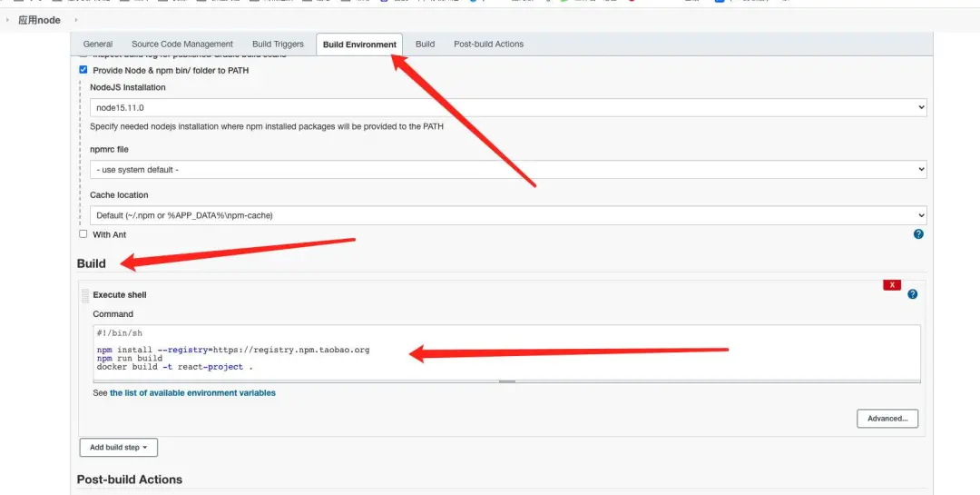Open the Add build step menu
This screenshot has width=980, height=495.
click(x=119, y=448)
